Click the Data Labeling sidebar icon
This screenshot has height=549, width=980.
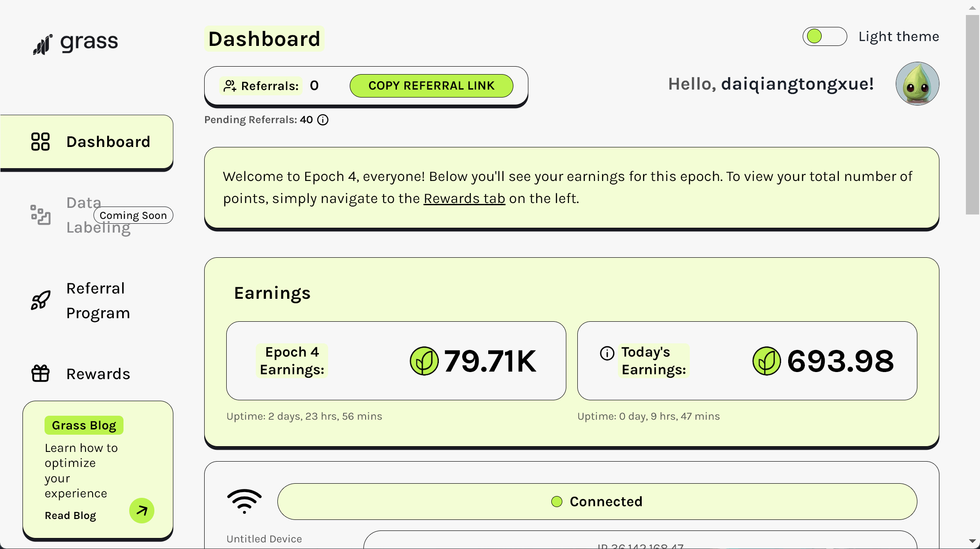pos(40,215)
